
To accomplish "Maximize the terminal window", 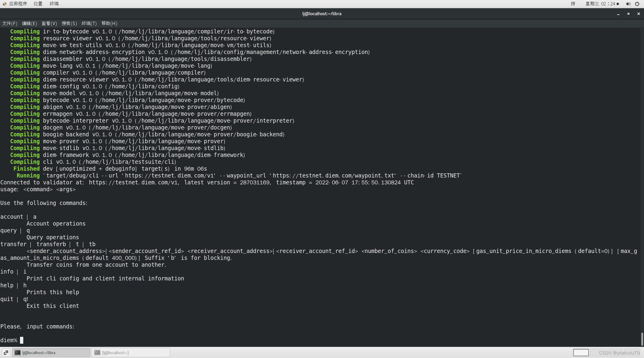I will (628, 14).
